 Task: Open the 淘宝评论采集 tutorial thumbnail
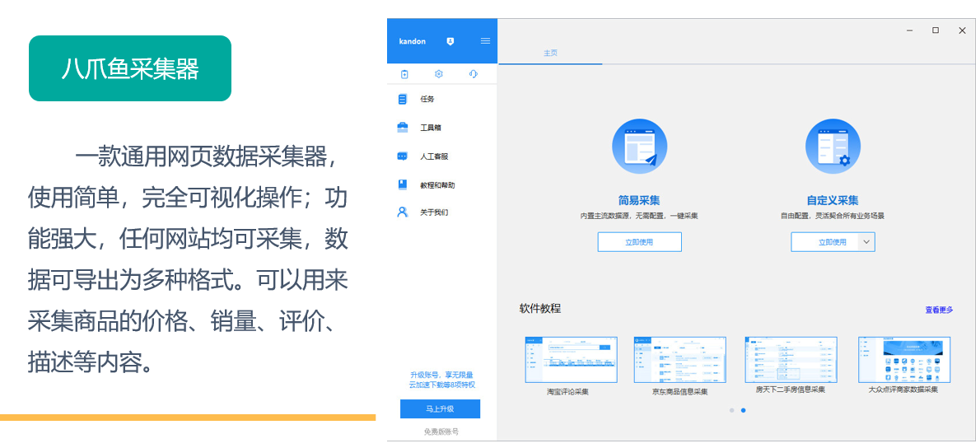click(571, 360)
